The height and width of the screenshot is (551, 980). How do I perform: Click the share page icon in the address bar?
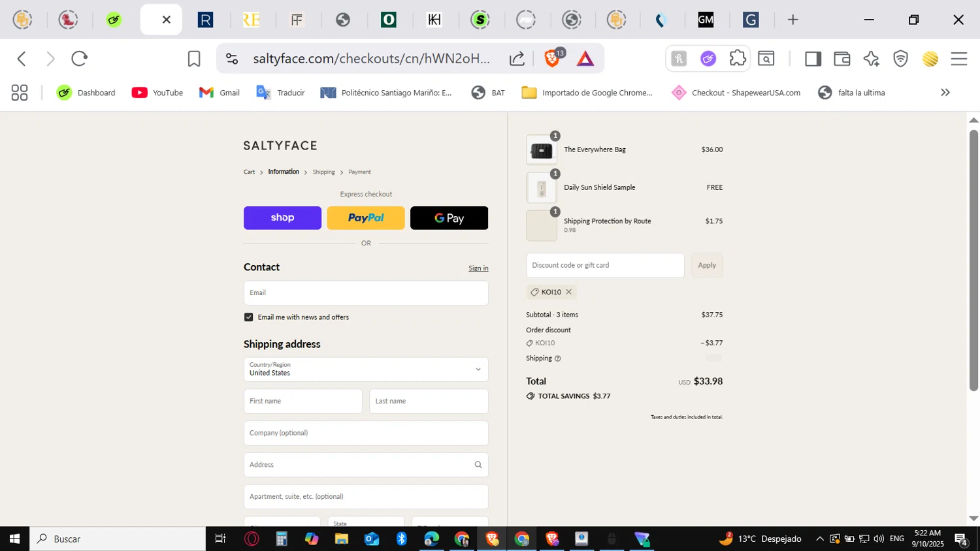(x=517, y=59)
